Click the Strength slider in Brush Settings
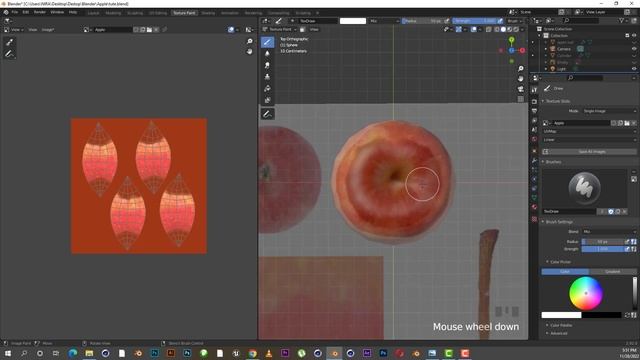This screenshot has width=640, height=360. tap(602, 249)
